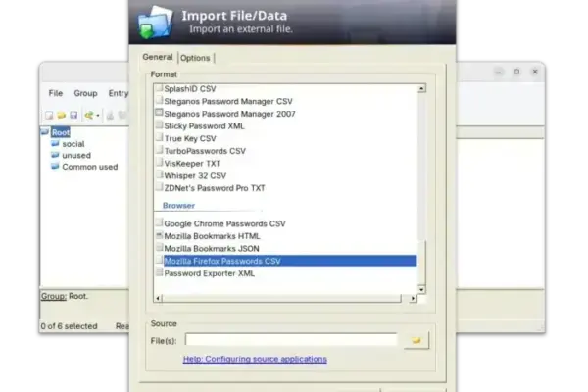
Task: Click horizontal scrollbar left arrow
Action: coord(158,298)
